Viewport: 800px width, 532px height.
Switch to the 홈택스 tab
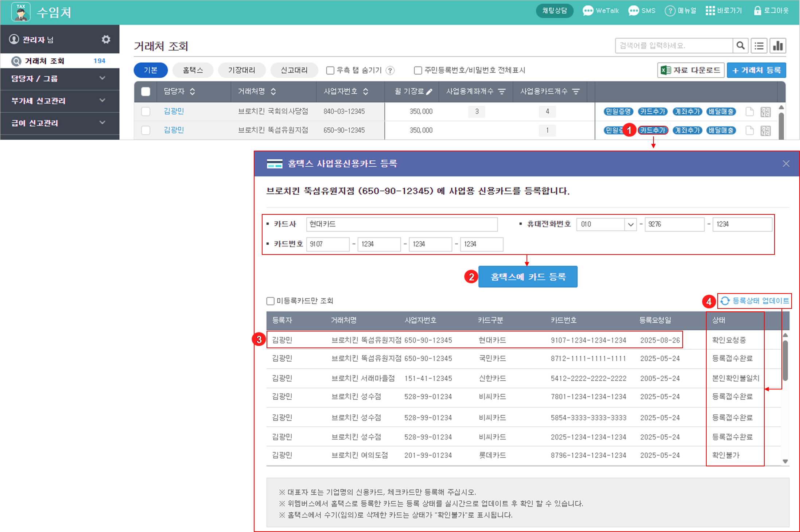193,70
